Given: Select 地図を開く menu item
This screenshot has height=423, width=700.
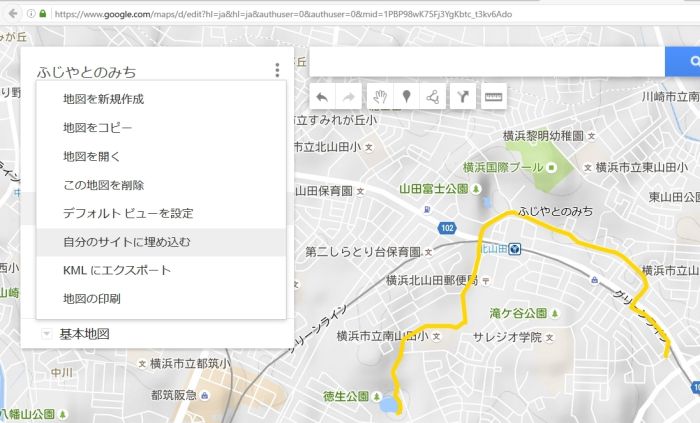Looking at the screenshot, I should coord(161,156).
